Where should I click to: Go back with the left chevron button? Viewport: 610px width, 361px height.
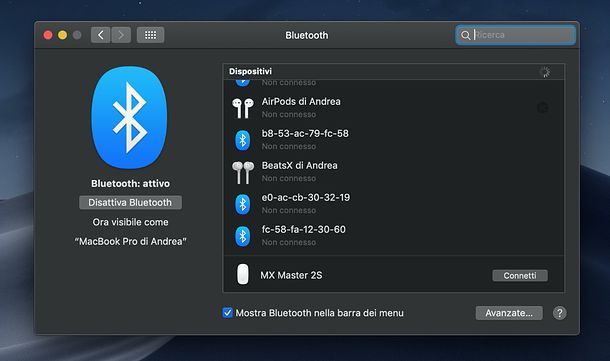tap(101, 35)
